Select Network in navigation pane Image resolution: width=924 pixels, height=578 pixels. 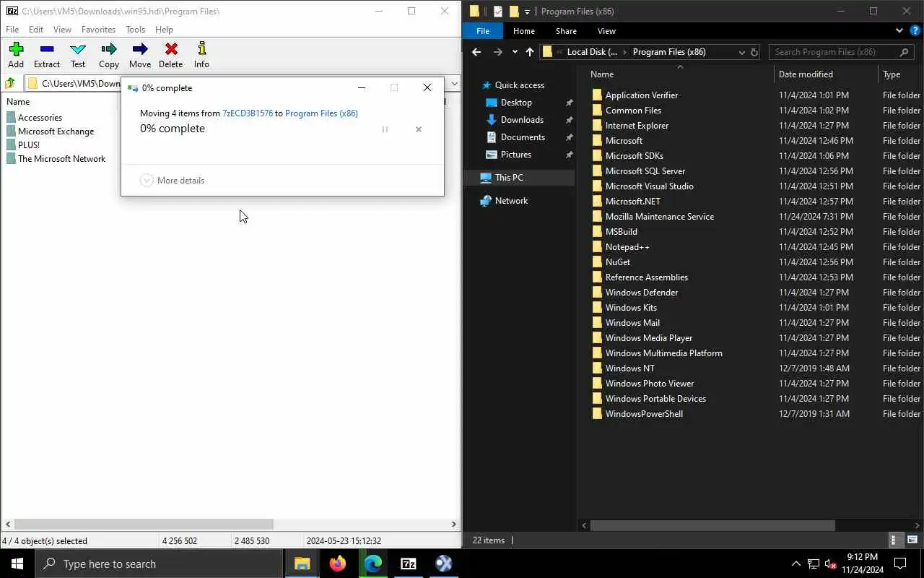tap(511, 201)
